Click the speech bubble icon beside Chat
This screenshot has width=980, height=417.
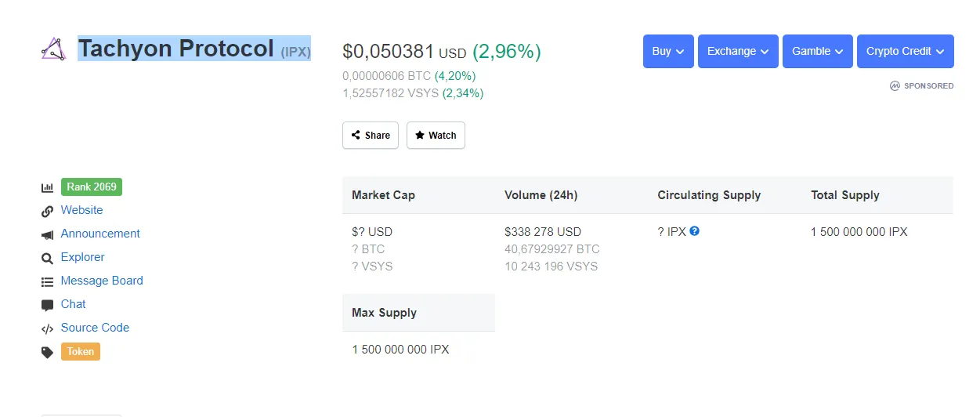(x=47, y=305)
